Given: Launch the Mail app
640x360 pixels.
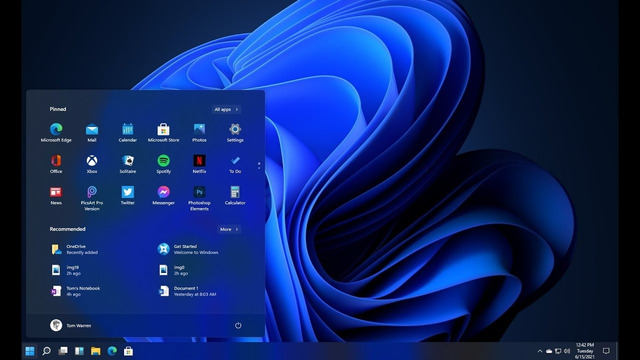Looking at the screenshot, I should 92,133.
